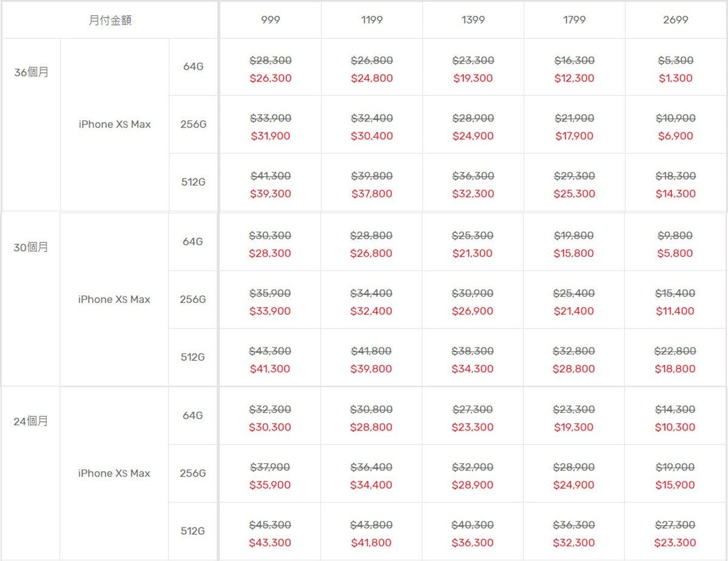
Task: Click iPhone XS Max in the 30個月 section
Action: click(114, 299)
